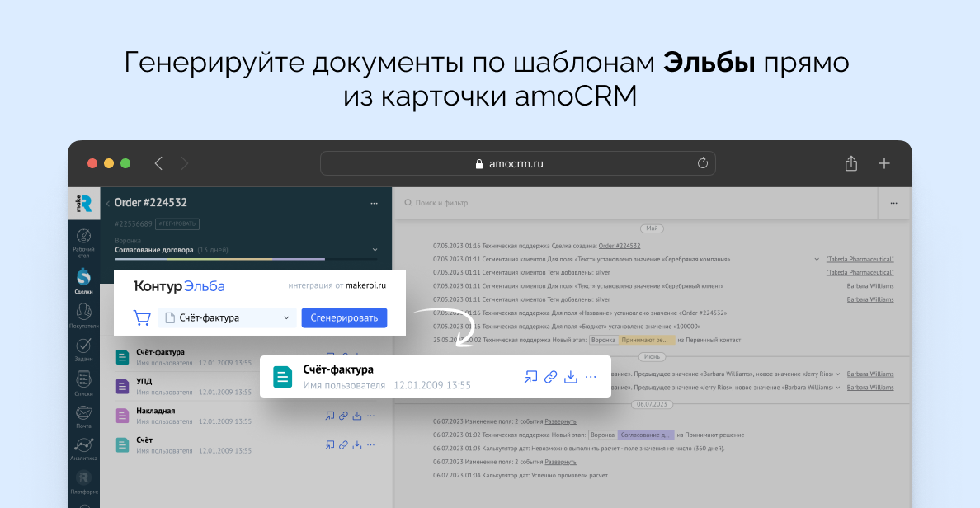This screenshot has width=980, height=508.
Task: Select the Накладная document title
Action: click(x=156, y=411)
